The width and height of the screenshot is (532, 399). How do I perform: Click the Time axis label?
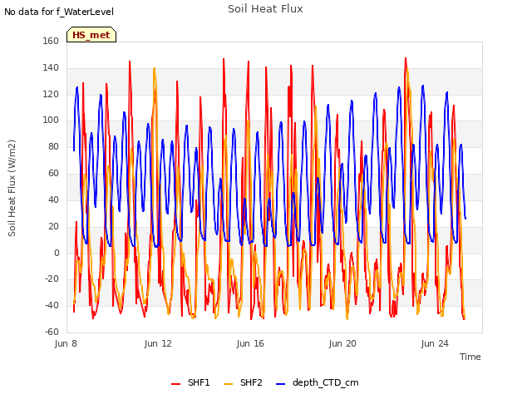tap(470, 357)
